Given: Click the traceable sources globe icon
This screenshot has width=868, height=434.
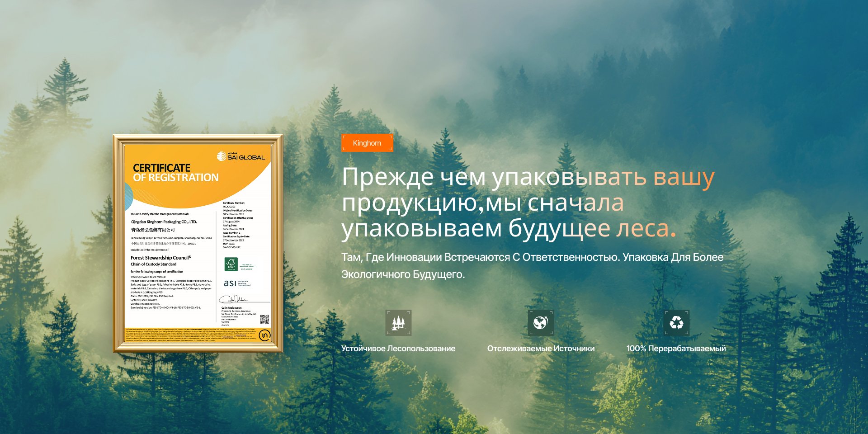Looking at the screenshot, I should pos(541,323).
